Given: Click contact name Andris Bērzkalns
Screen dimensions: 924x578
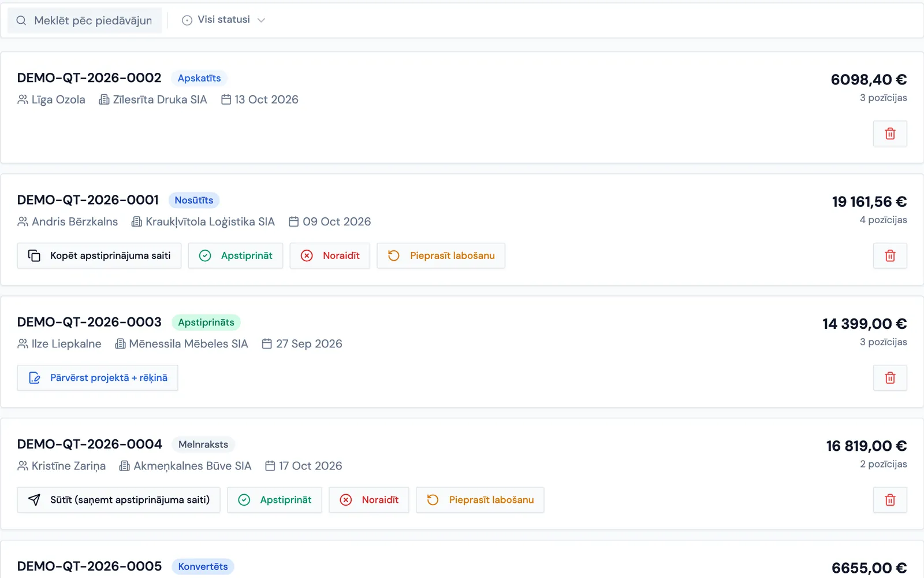Looking at the screenshot, I should coord(74,221).
